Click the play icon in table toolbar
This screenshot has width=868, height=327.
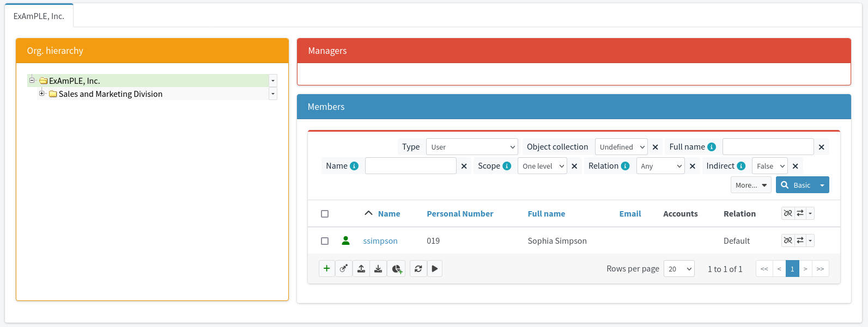(434, 269)
